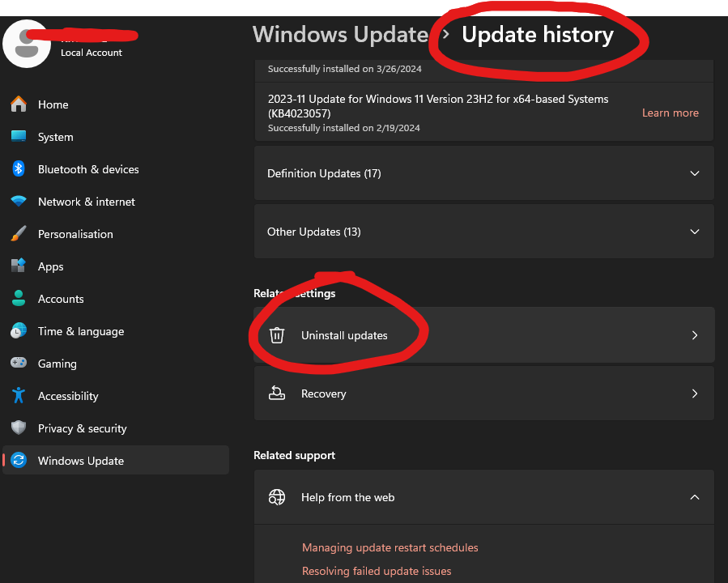Screen dimensions: 728x583
Task: Click the Related support heading
Action: (294, 455)
